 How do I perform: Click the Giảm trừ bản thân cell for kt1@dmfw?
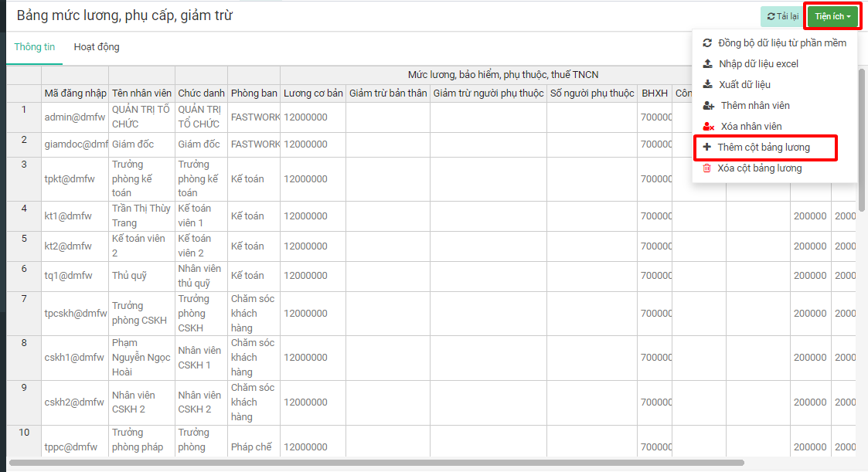click(387, 216)
